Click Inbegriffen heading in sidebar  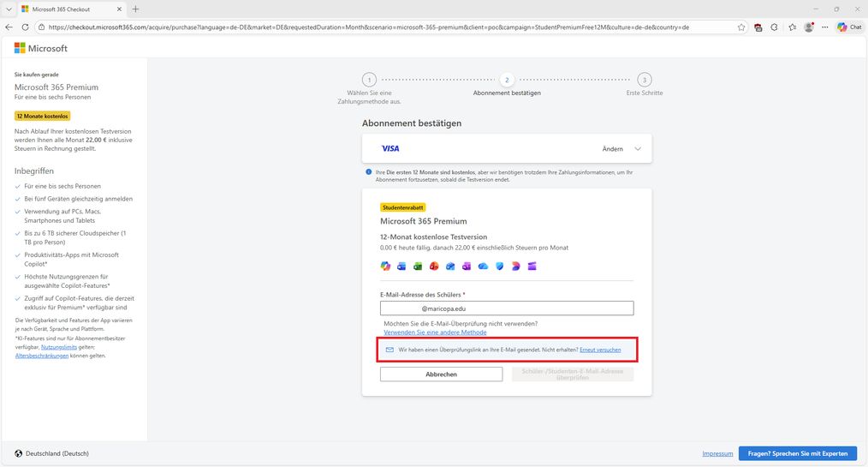click(x=33, y=171)
